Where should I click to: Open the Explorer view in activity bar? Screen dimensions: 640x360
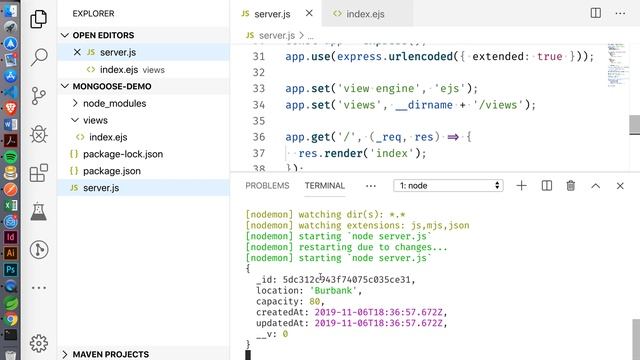pyautogui.click(x=38, y=19)
